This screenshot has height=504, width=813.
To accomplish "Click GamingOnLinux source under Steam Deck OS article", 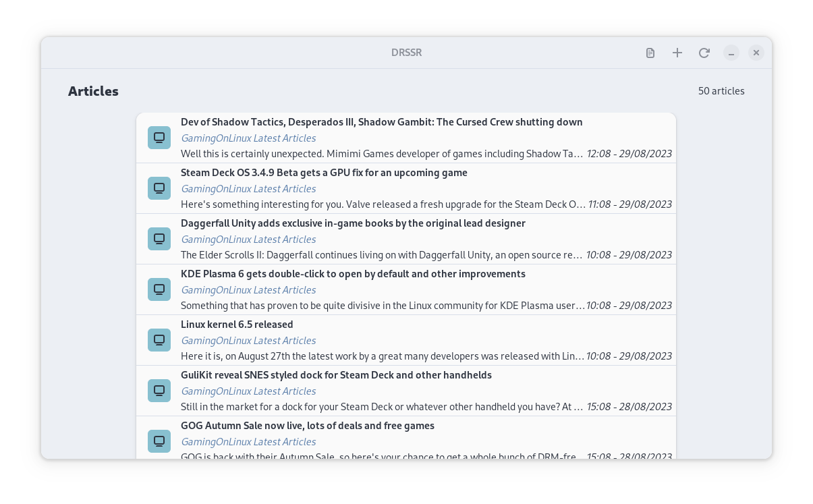I will click(248, 189).
